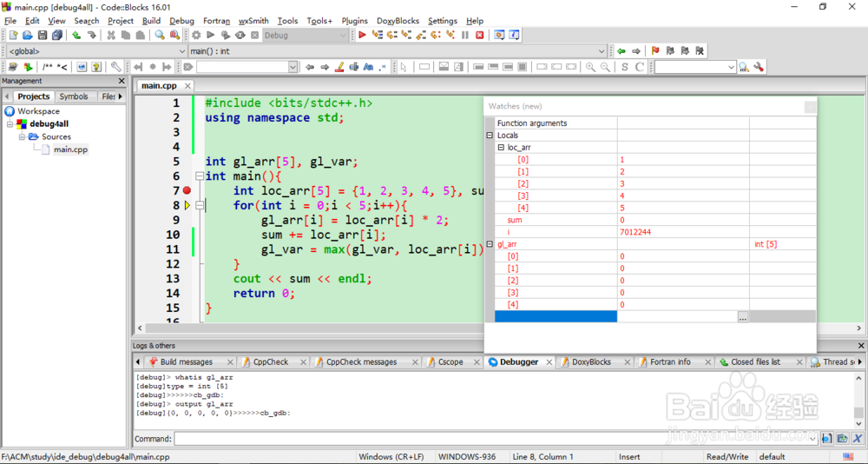Image resolution: width=868 pixels, height=464 pixels.
Task: Click the editor horizontal scrollbar left arrow
Action: tap(139, 328)
